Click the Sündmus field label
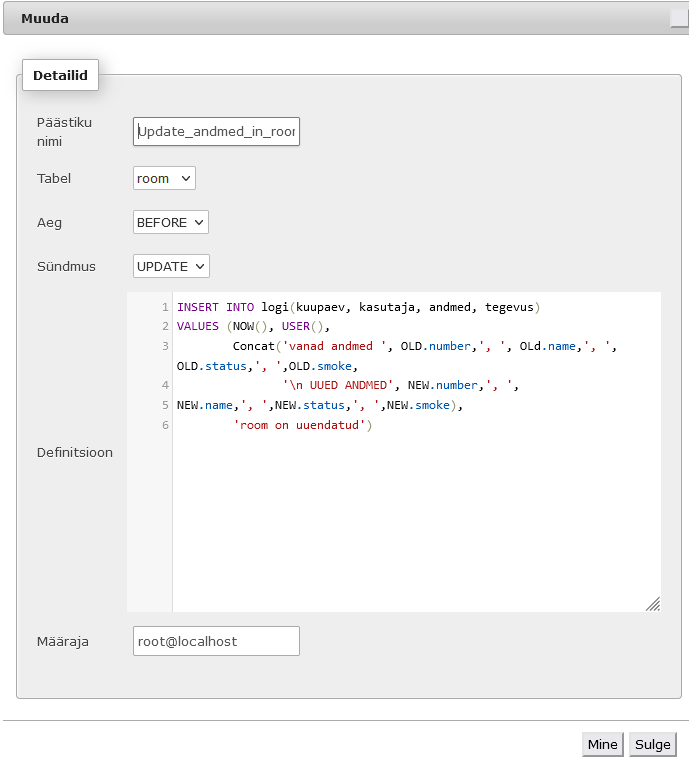Screen dimensions: 689x770 click(66, 266)
